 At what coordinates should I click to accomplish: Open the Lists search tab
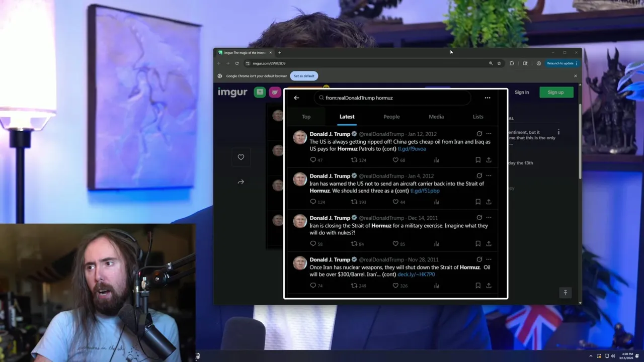tap(478, 117)
